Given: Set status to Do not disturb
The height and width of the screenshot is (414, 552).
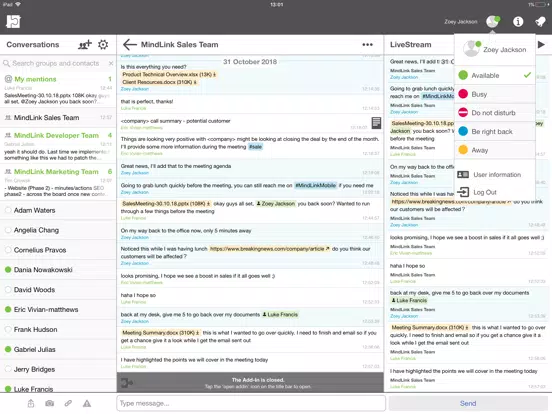Looking at the screenshot, I should pyautogui.click(x=495, y=113).
